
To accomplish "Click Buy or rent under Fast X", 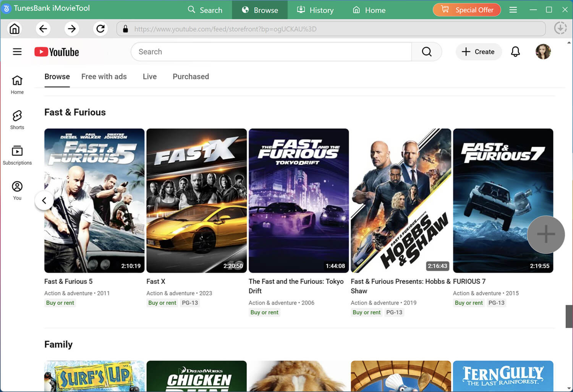I will (x=162, y=303).
